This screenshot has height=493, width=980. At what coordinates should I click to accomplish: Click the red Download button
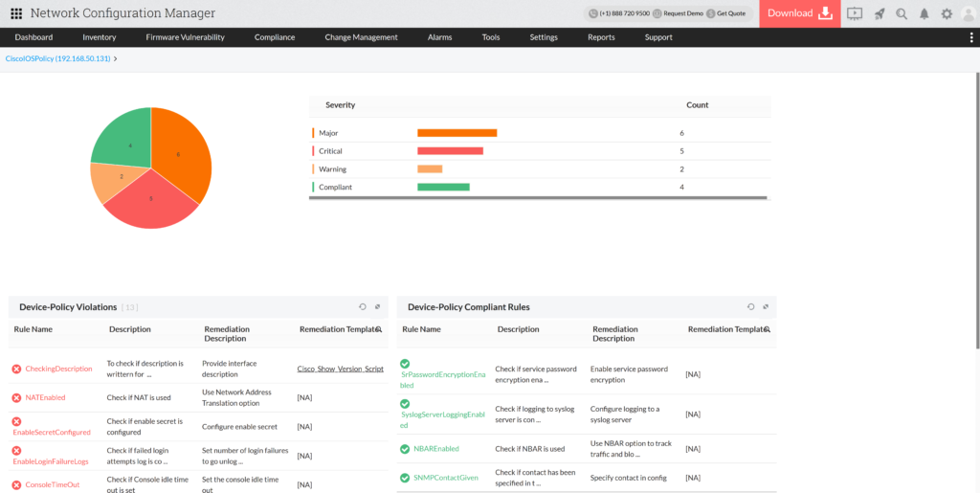[799, 13]
